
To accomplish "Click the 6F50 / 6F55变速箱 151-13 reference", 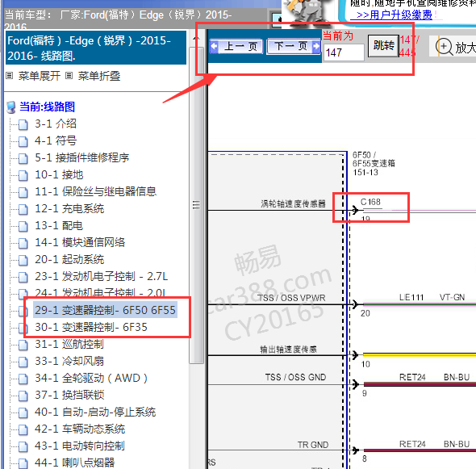I will 374,164.
